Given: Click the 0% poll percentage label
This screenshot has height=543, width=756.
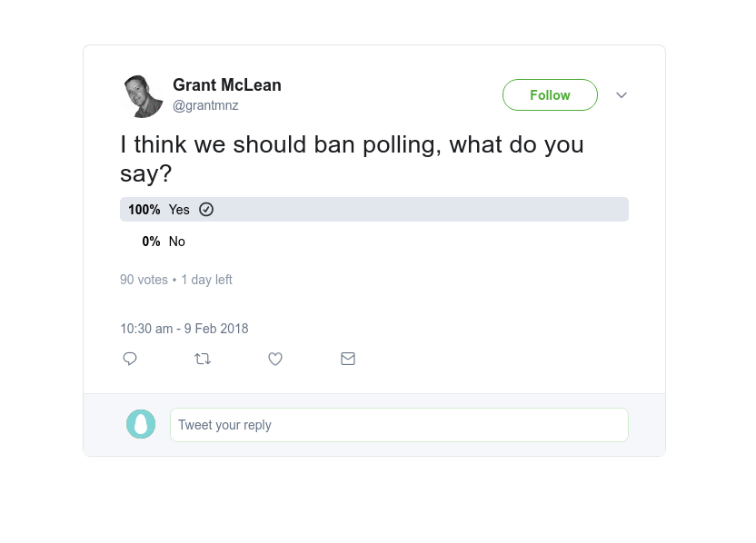Looking at the screenshot, I should point(151,242).
